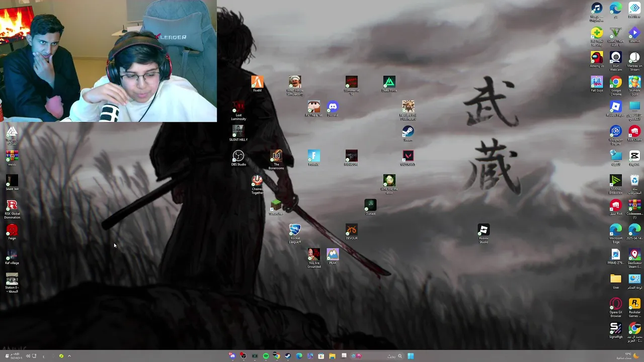Open the Lost Luminosity shortcut
The height and width of the screenshot is (362, 644).
click(x=238, y=111)
